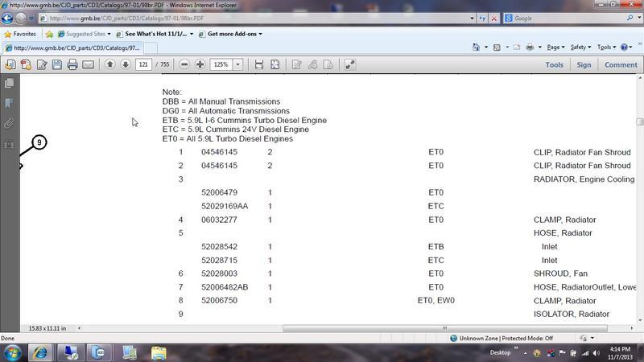Click the Export PDF icon in Adobe toolbar
Image resolution: width=644 pixels, height=362 pixels.
click(10, 64)
